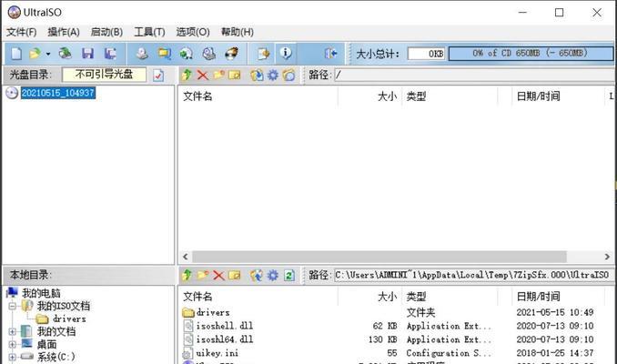Open image properties via the info (i) icon
The image size is (617, 364).
[x=286, y=53]
